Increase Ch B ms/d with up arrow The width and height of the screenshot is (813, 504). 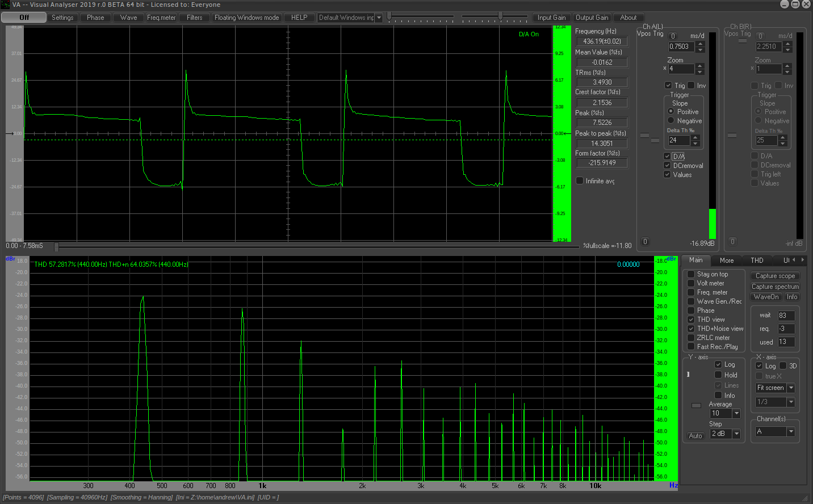coord(787,44)
